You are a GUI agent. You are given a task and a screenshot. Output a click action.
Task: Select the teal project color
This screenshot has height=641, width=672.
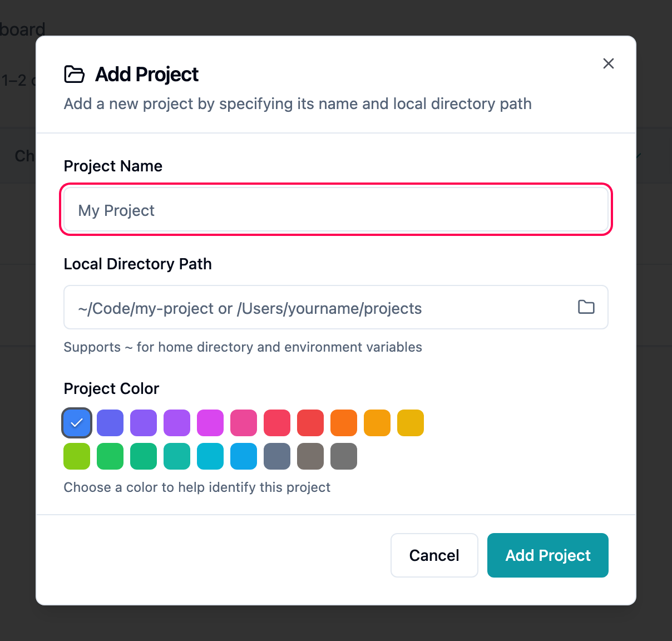click(177, 456)
